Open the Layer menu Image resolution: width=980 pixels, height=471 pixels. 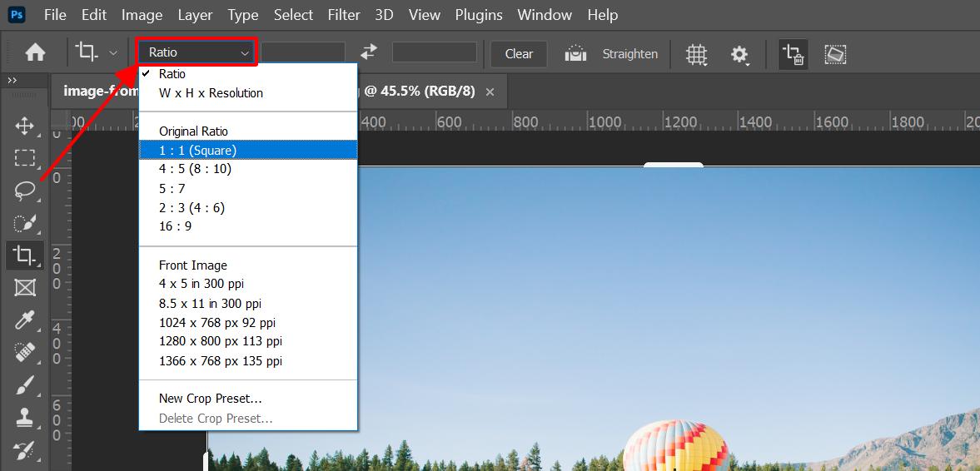(x=195, y=15)
